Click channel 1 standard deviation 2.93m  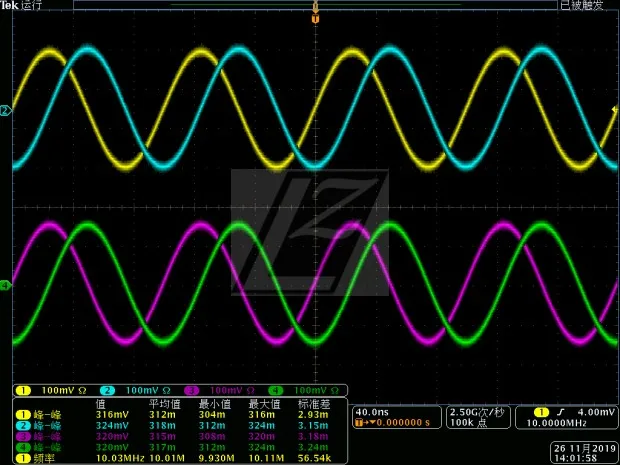coord(313,415)
